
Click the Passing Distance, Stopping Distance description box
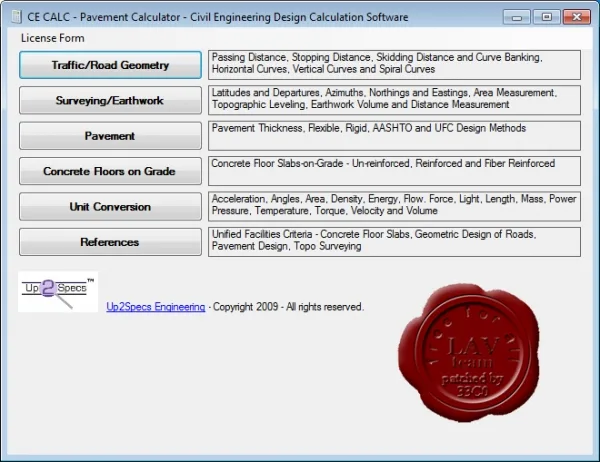click(394, 65)
